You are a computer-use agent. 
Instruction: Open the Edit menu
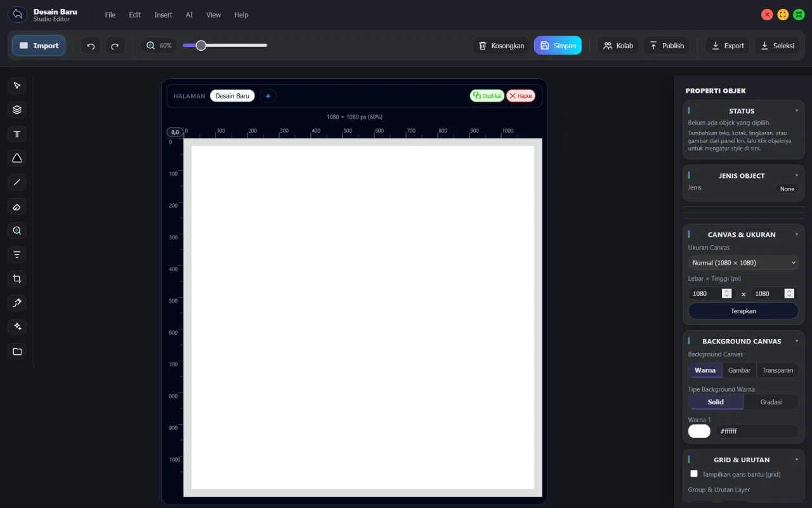click(135, 15)
